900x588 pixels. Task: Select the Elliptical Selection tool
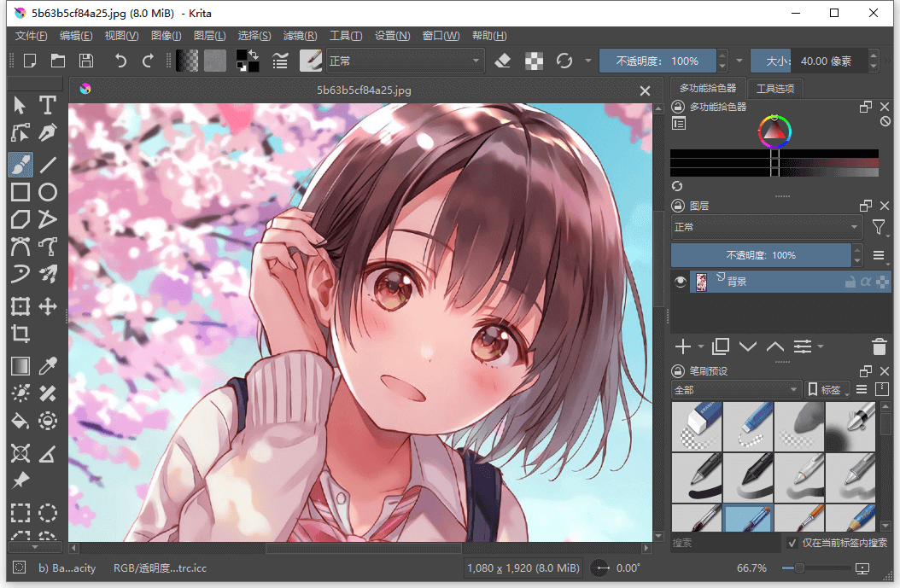point(48,512)
